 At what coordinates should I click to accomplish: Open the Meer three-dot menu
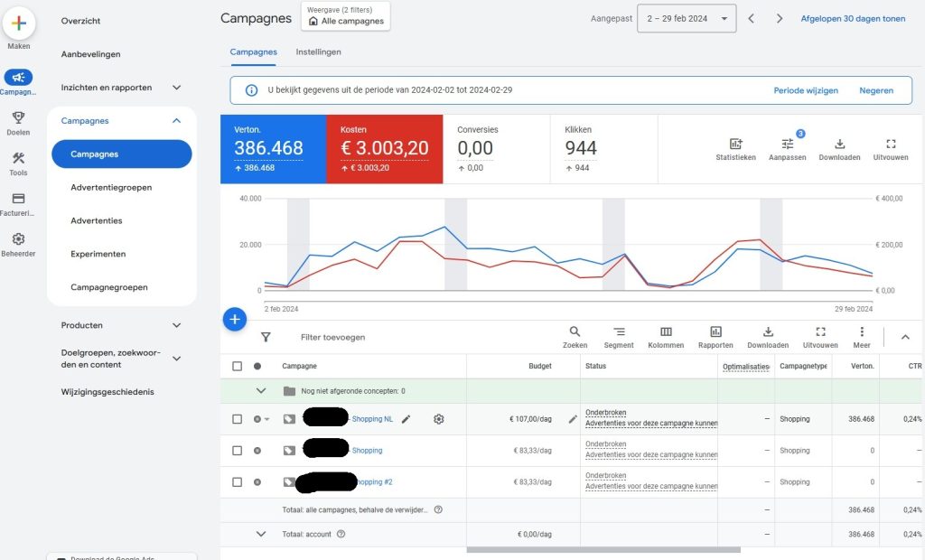[862, 331]
